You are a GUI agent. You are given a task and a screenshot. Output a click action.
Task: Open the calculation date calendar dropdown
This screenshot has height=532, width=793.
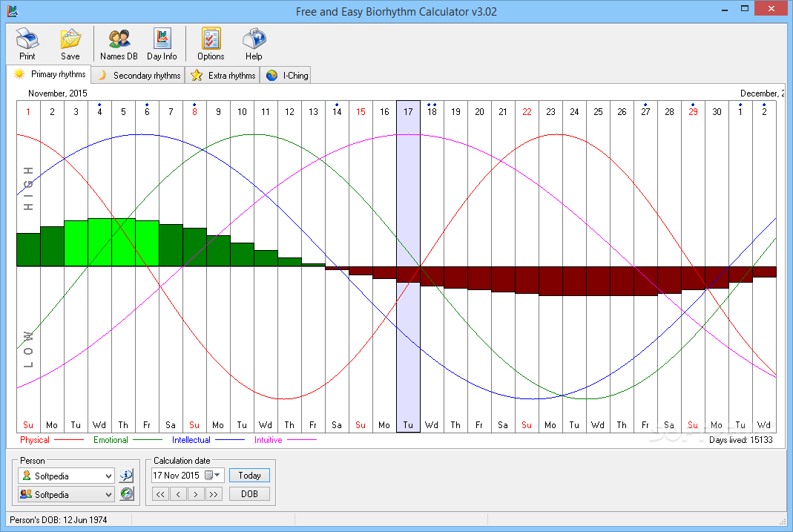213,475
